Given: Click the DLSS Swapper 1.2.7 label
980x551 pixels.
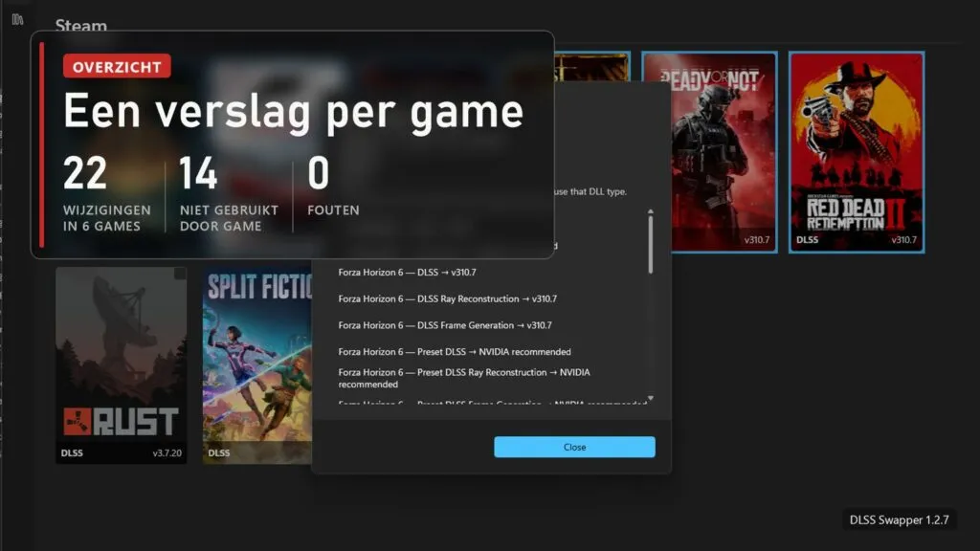Looking at the screenshot, I should 899,519.
